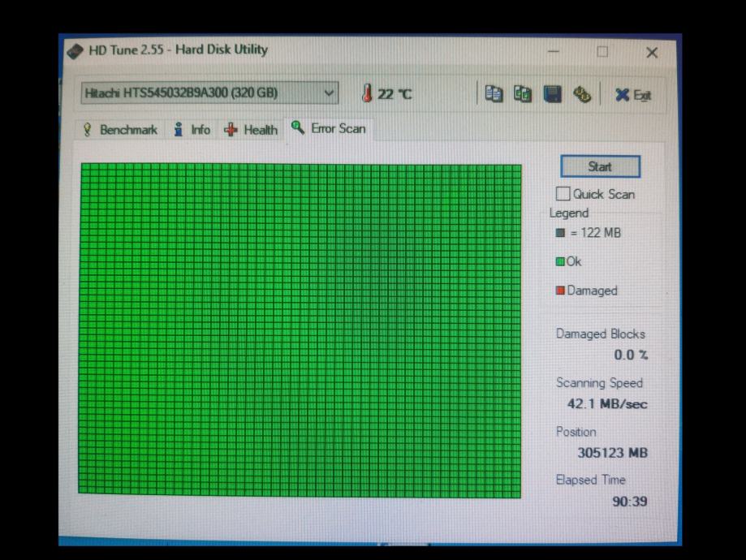Screen dimensions: 746x560
Task: Click the green error scan block map
Action: pyautogui.click(x=300, y=330)
